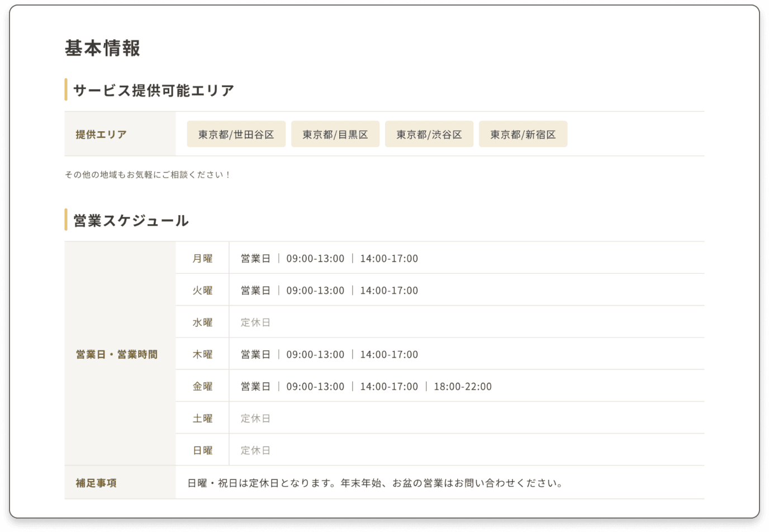Viewport: 769px width, 532px height.
Task: Click the 日曜・祝日は定休日となります supplementary note
Action: click(x=375, y=483)
